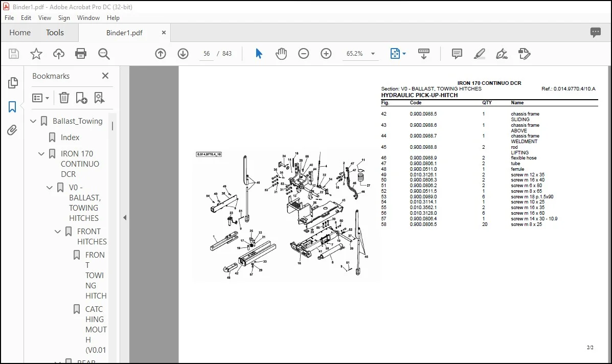Activate the Hand pan tool
This screenshot has width=612, height=364.
click(x=281, y=54)
